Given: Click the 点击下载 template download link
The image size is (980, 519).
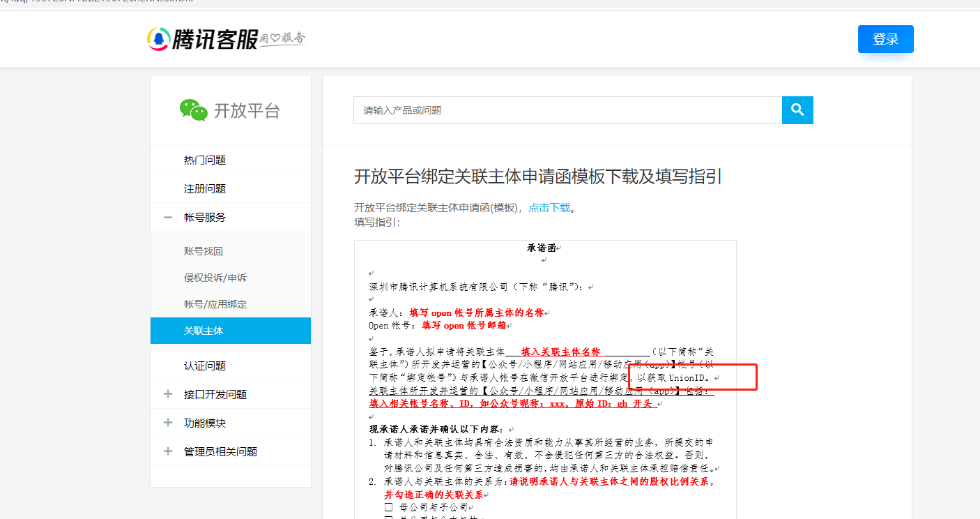Looking at the screenshot, I should tap(549, 207).
